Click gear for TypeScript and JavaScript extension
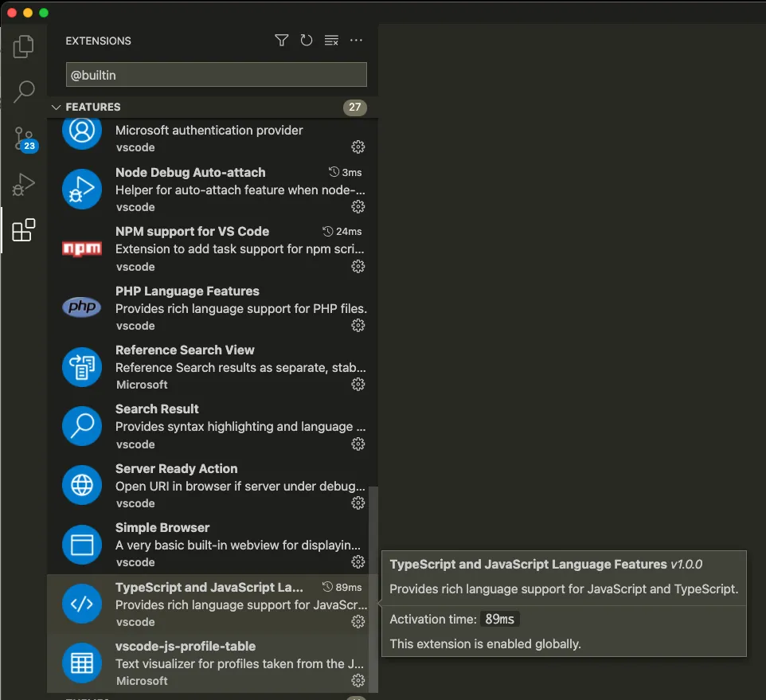This screenshot has height=700, width=766. [358, 622]
